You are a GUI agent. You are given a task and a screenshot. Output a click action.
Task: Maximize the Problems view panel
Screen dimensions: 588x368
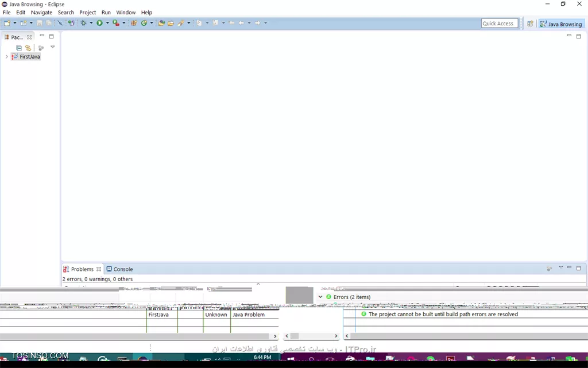point(579,268)
